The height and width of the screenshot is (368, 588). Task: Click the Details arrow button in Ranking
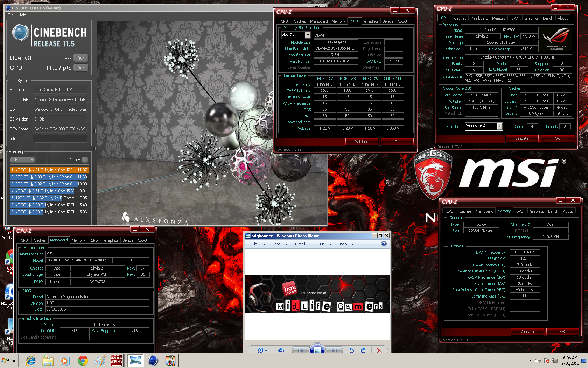[85, 160]
